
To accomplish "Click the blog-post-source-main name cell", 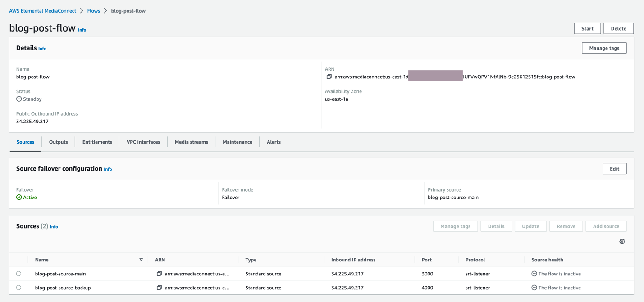I will point(60,274).
